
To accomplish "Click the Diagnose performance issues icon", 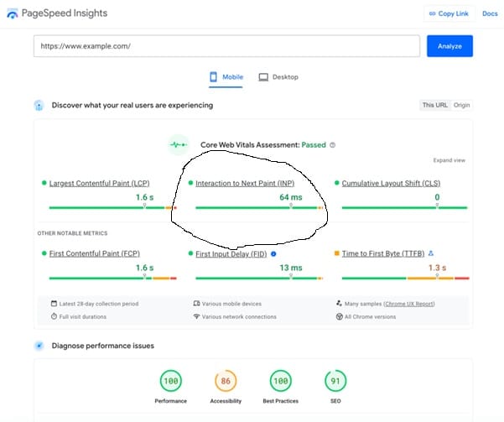I will point(39,346).
